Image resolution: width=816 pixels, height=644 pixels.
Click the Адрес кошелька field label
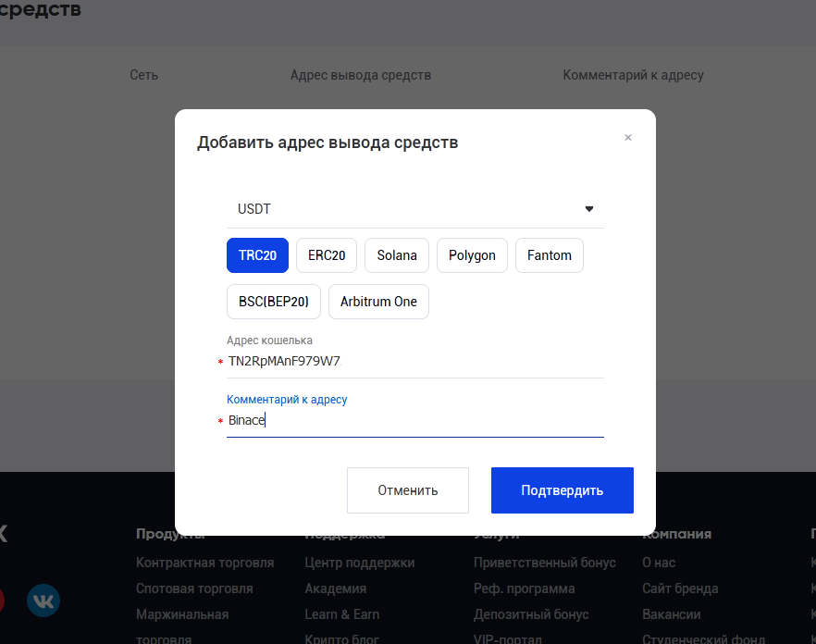pos(269,341)
